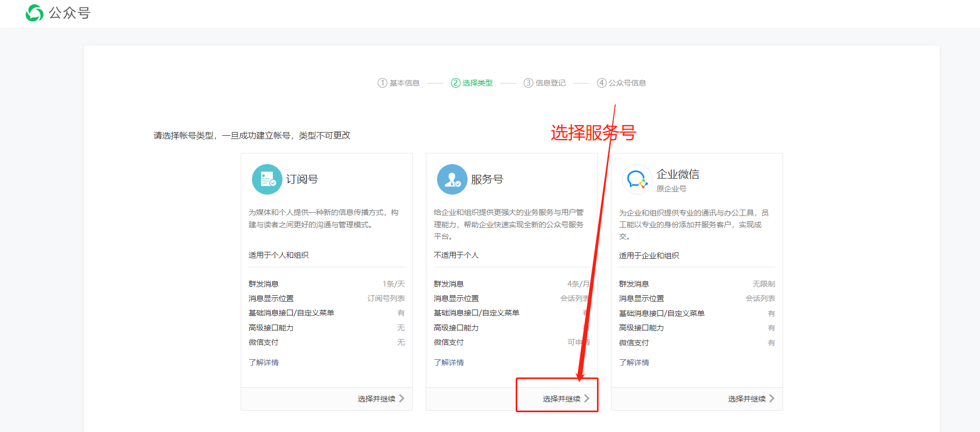Click the 订阅号 card title
The image size is (980, 432).
point(302,179)
